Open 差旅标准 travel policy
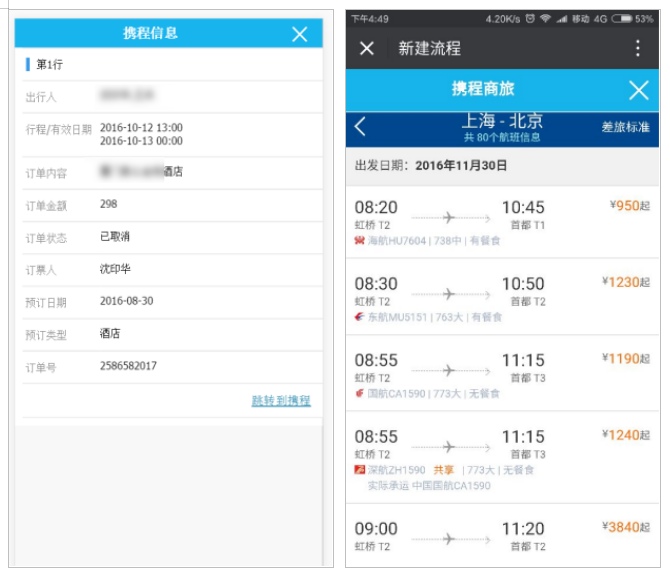 [626, 127]
